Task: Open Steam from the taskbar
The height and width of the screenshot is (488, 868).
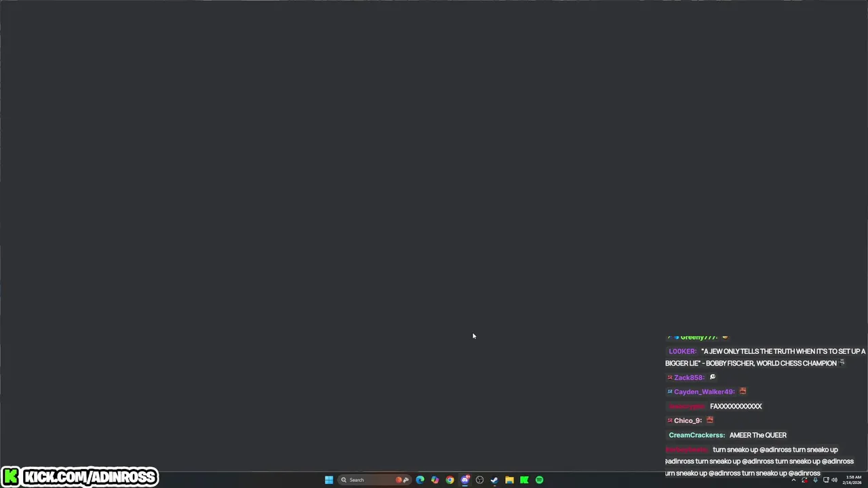Action: pos(494,480)
